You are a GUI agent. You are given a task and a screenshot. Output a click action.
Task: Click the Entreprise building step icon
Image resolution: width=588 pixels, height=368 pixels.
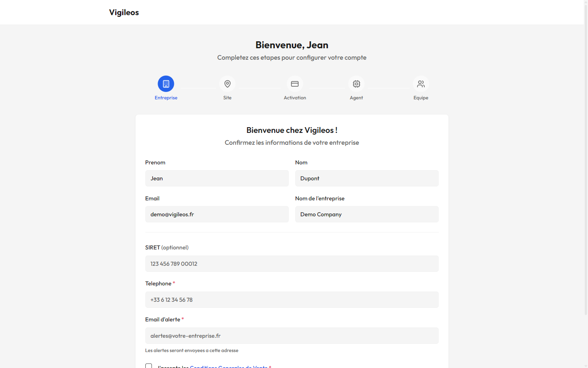(x=166, y=84)
